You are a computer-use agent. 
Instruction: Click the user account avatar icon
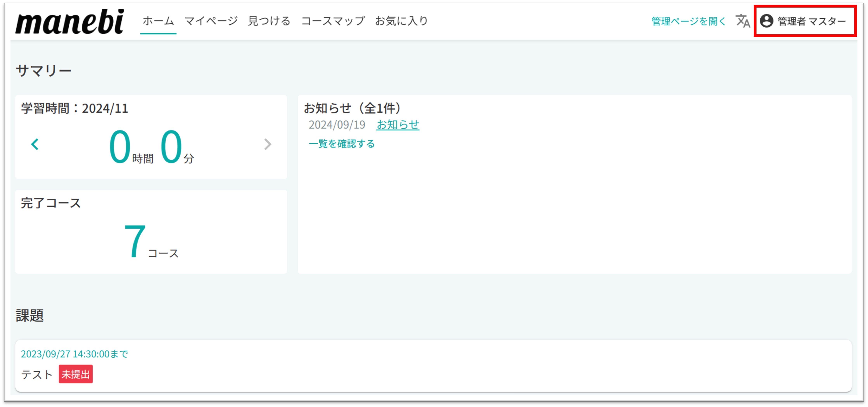[x=767, y=21]
